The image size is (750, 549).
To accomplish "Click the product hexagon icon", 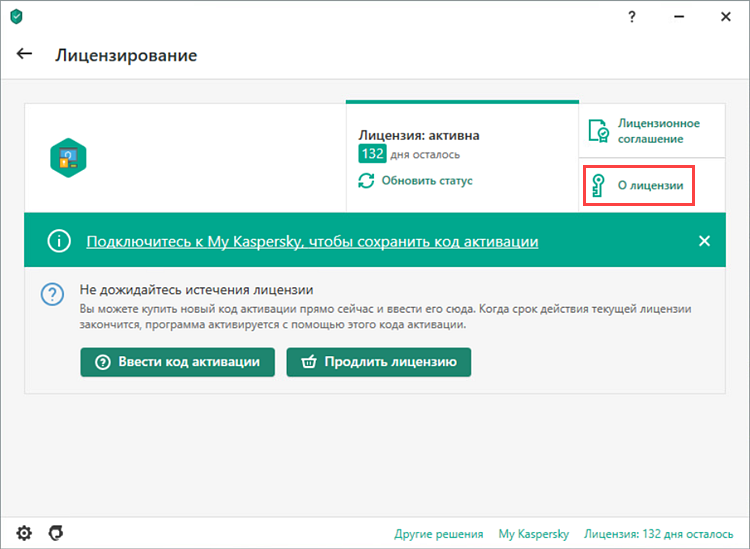I will [68, 158].
